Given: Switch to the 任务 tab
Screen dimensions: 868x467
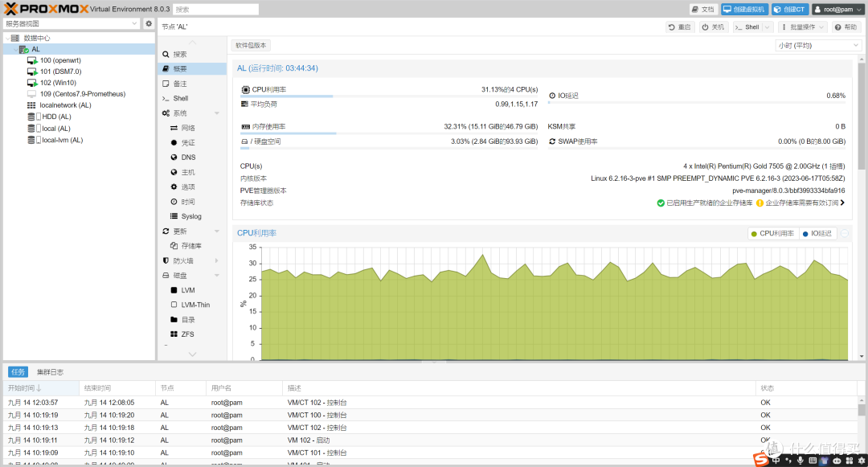Looking at the screenshot, I should 18,371.
